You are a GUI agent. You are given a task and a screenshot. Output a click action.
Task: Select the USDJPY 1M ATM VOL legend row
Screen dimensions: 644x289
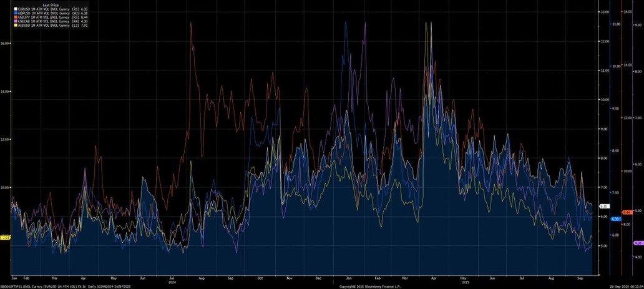pyautogui.click(x=51, y=17)
